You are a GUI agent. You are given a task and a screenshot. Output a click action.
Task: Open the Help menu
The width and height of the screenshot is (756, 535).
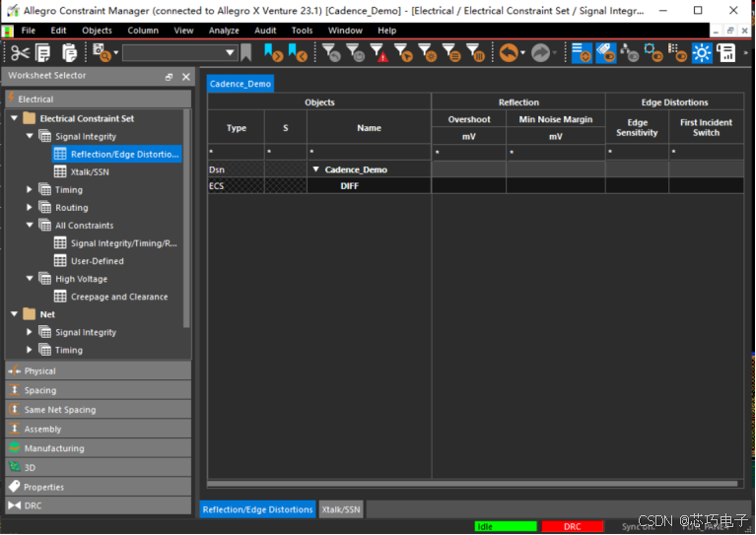click(x=386, y=31)
